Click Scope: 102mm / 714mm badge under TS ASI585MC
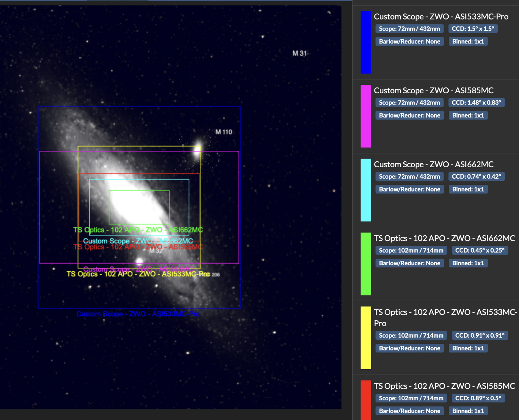Screen dimensions: 519x420 [411, 398]
